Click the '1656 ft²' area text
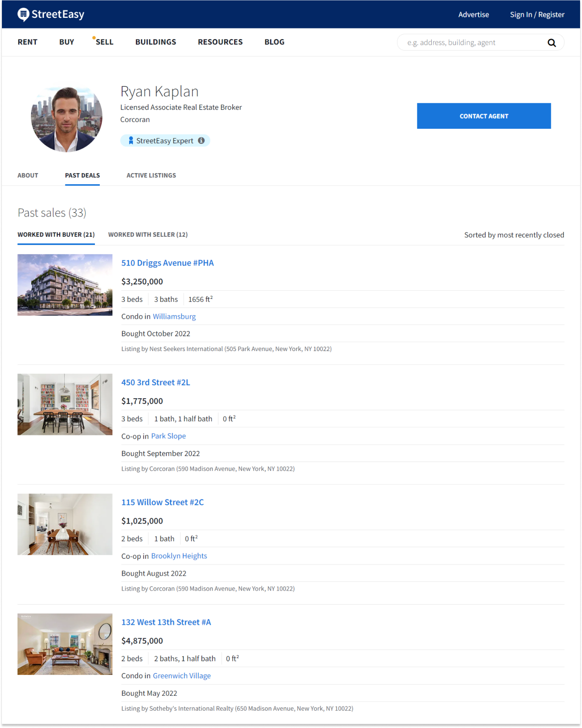Screen dimensions: 582x728 tap(200, 299)
